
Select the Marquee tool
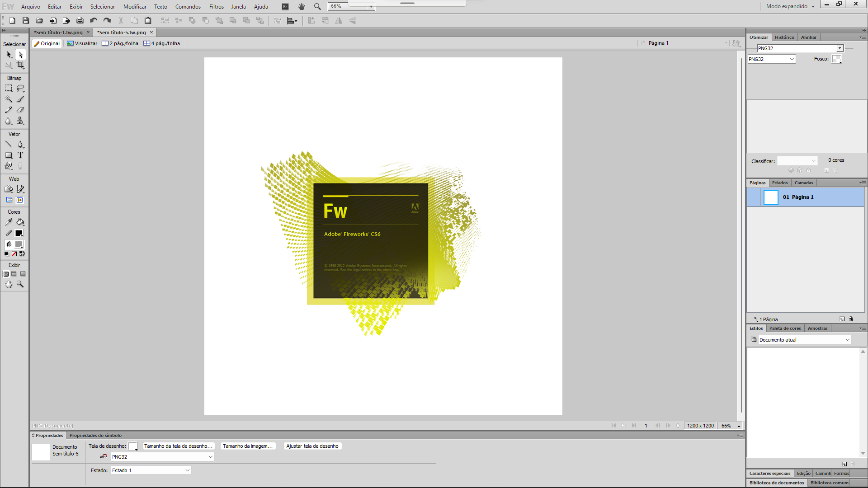point(9,89)
